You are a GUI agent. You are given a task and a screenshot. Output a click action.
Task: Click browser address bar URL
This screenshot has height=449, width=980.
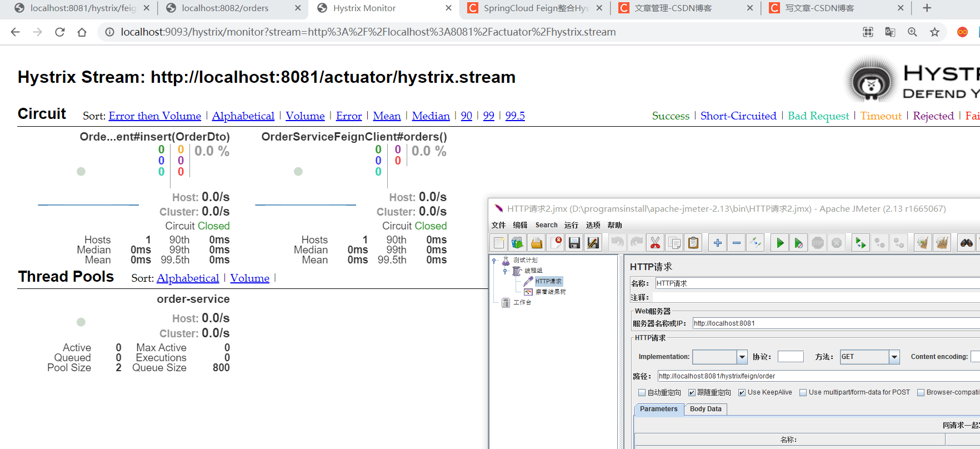pyautogui.click(x=368, y=32)
